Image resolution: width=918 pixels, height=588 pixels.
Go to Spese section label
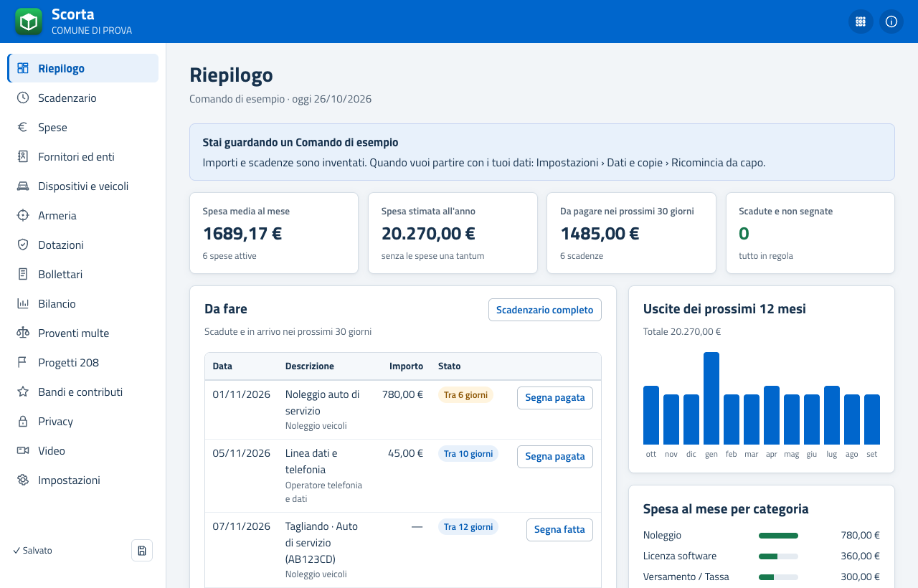click(x=52, y=127)
